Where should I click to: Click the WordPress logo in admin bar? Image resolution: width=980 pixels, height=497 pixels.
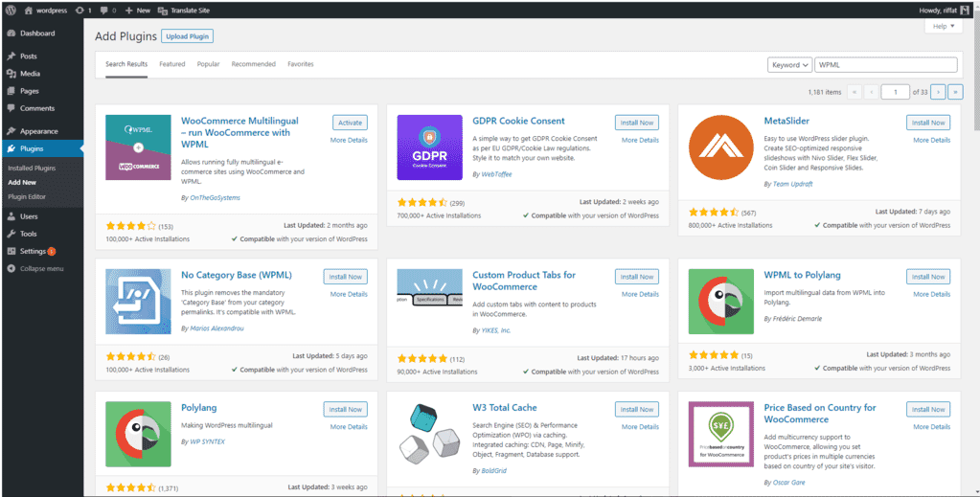(x=11, y=11)
